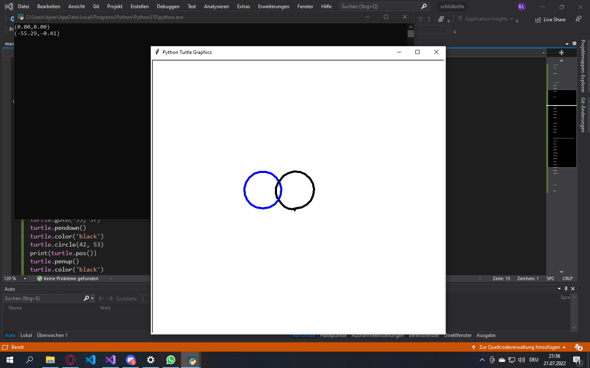Image resolution: width=590 pixels, height=368 pixels.
Task: Open the Erweiterungen menu
Action: (274, 6)
